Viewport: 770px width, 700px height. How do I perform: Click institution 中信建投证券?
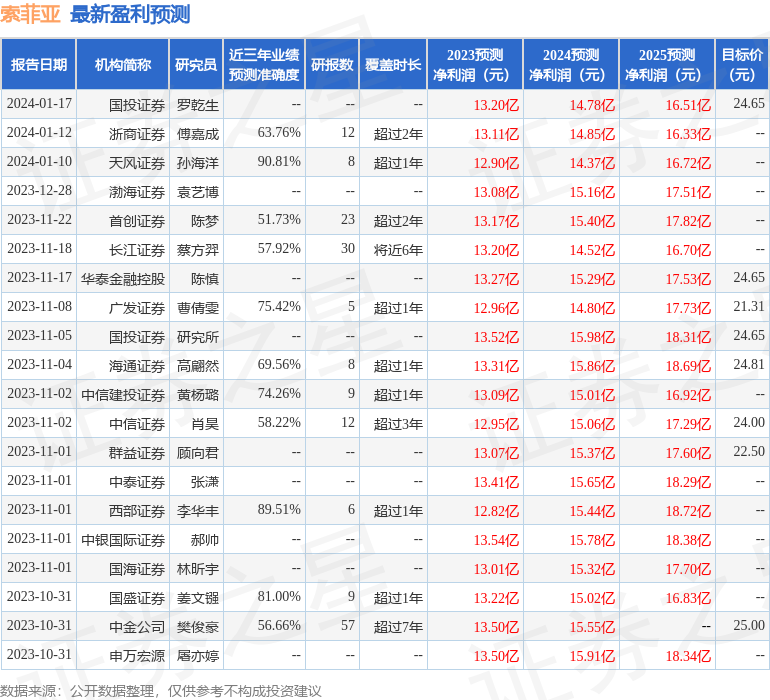point(123,395)
